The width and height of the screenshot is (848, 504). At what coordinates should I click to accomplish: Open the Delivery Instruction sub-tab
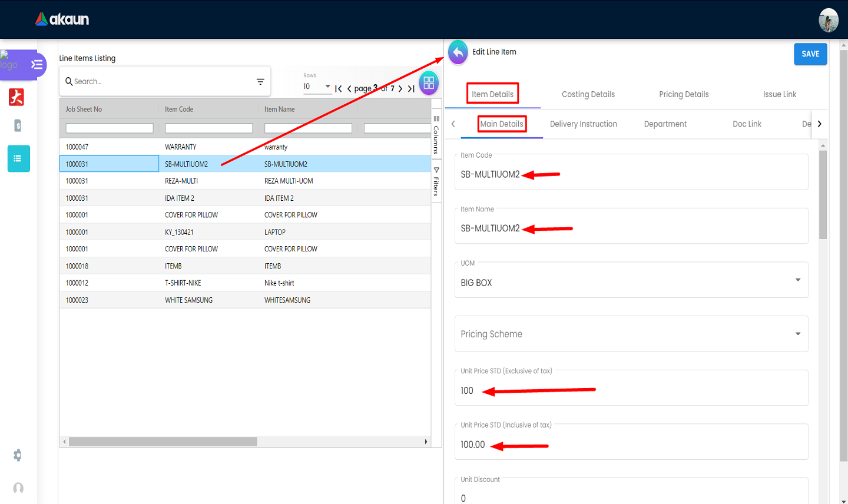click(583, 124)
